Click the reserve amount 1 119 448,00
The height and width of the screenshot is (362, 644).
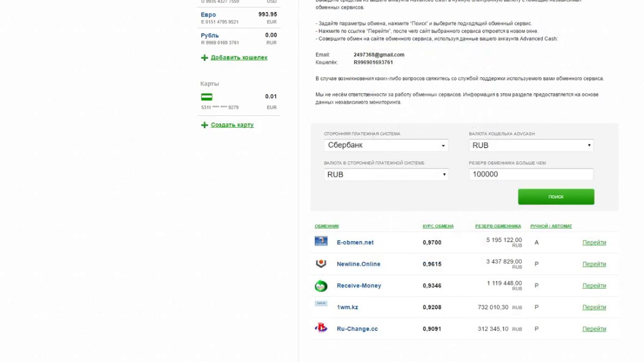(504, 283)
